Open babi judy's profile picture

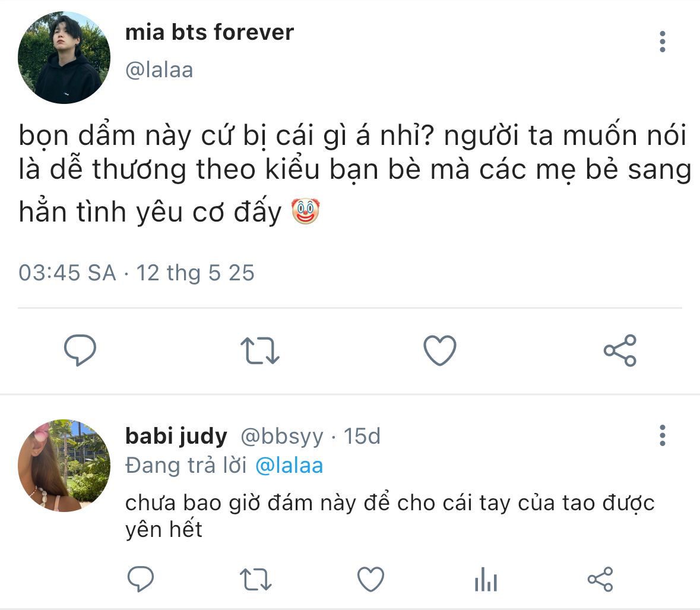click(64, 466)
